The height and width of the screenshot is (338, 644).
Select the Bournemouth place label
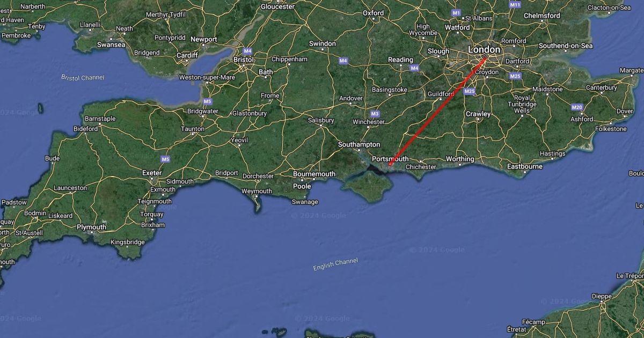tap(314, 174)
